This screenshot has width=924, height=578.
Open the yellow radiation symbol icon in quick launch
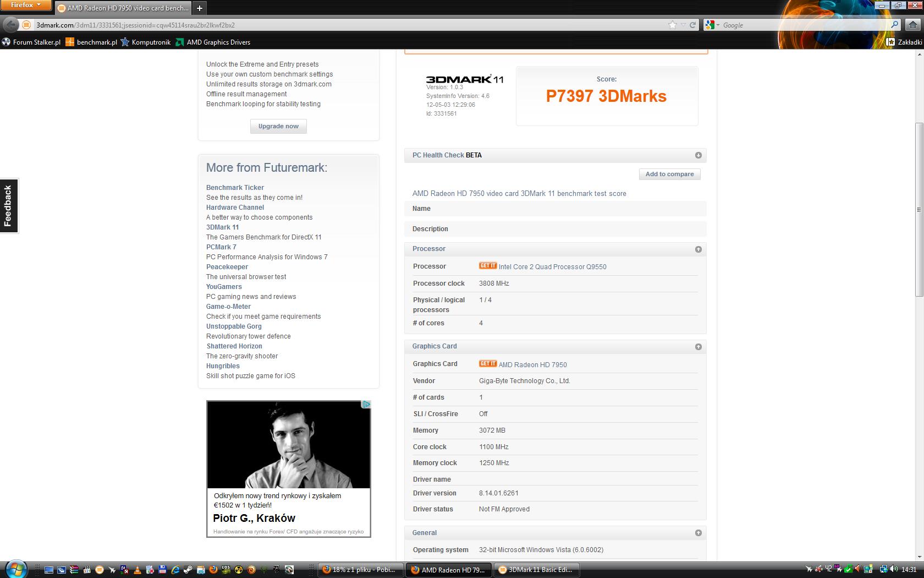click(239, 570)
